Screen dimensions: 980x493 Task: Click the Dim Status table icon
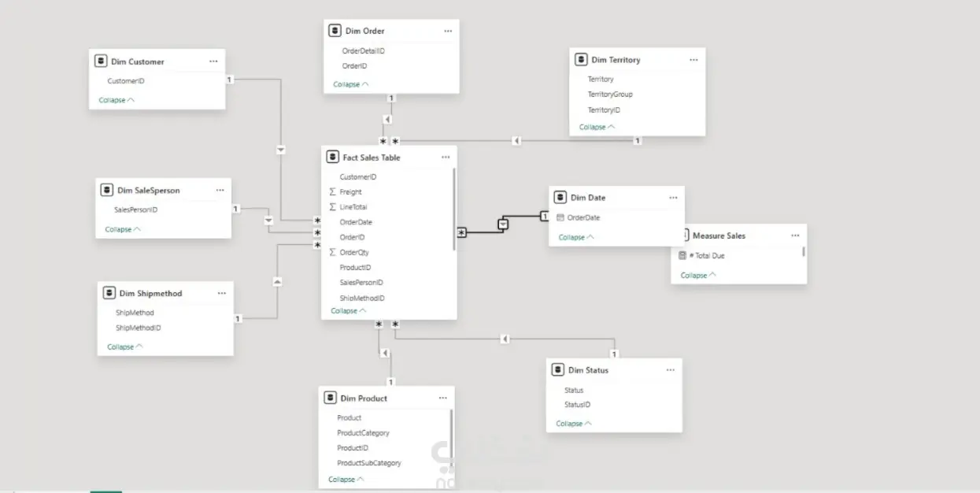(x=558, y=370)
